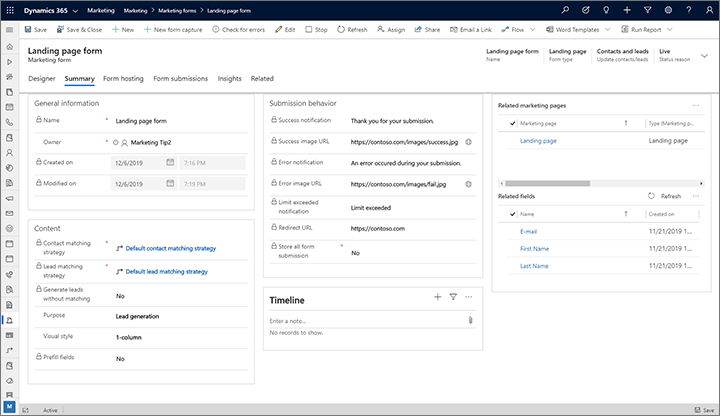720x416 pixels.
Task: Open the Dynamics 365 app switcher dropdown
Action: 77,9
